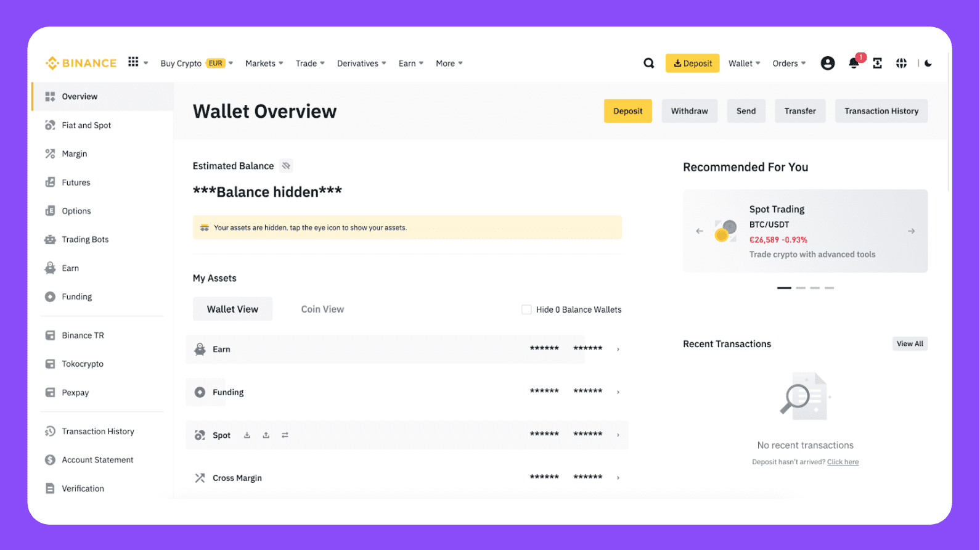Click the Transfer button
Viewport: 980px width, 550px height.
[x=800, y=111]
